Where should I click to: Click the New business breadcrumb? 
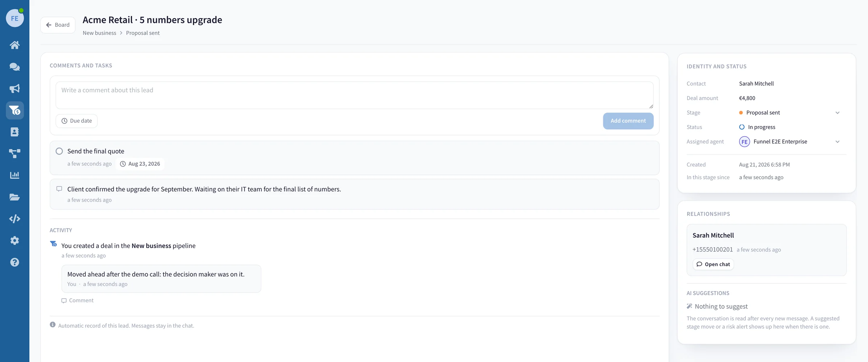click(99, 33)
